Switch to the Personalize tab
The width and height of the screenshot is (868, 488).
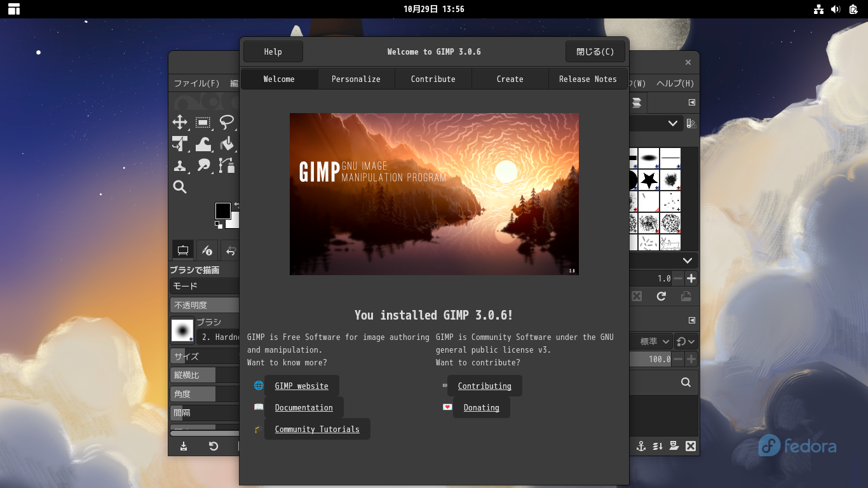[x=356, y=79]
